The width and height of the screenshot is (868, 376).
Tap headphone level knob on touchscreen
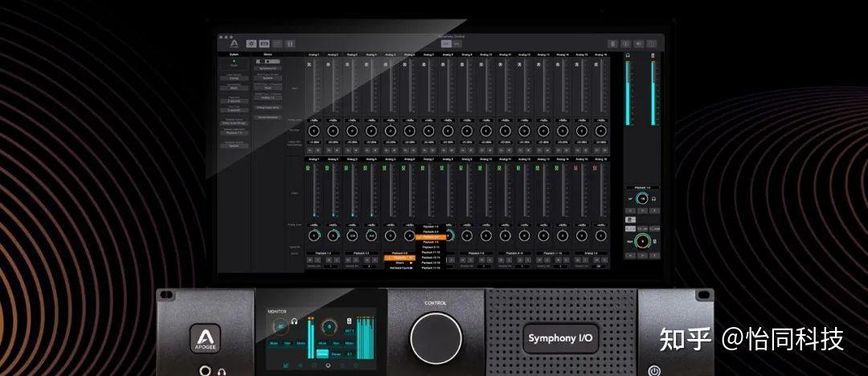281,326
